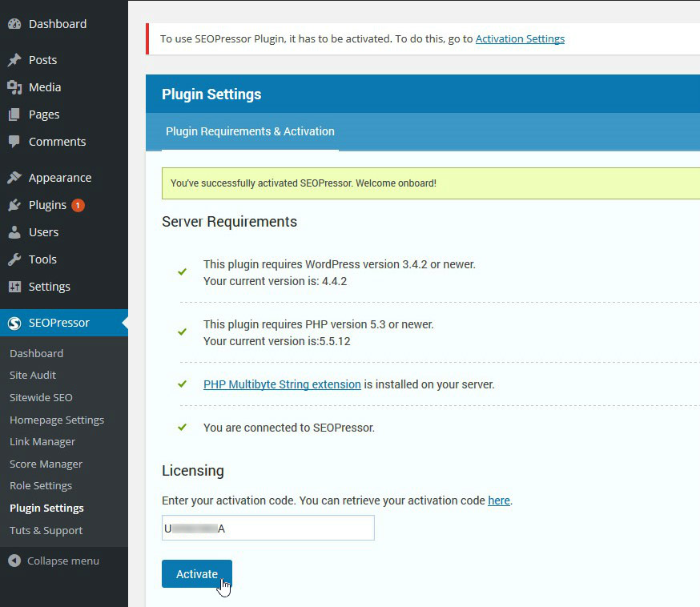The width and height of the screenshot is (700, 607).
Task: Click 'Your current version is:5.5.12' text
Action: pos(277,341)
